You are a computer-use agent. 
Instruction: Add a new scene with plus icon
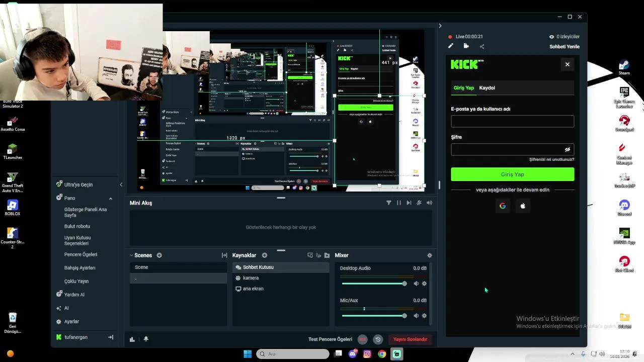159,255
